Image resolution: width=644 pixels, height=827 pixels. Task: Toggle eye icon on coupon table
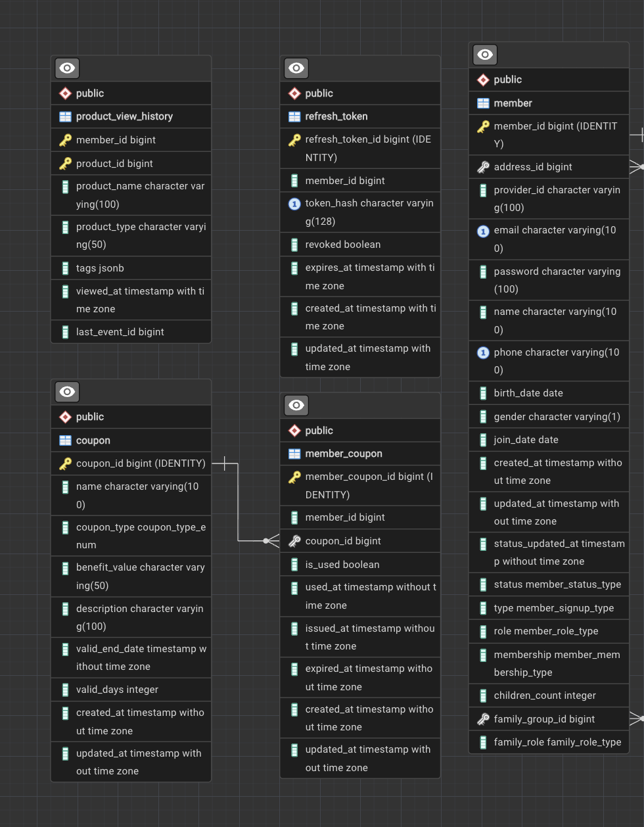point(67,392)
